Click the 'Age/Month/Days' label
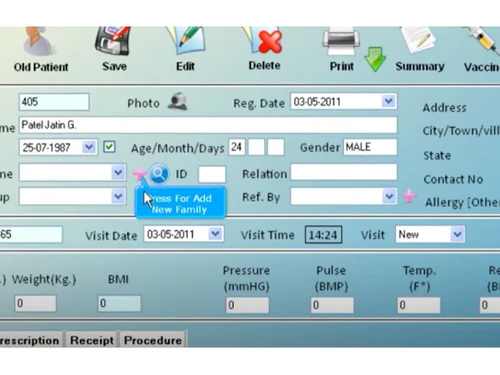 177,148
